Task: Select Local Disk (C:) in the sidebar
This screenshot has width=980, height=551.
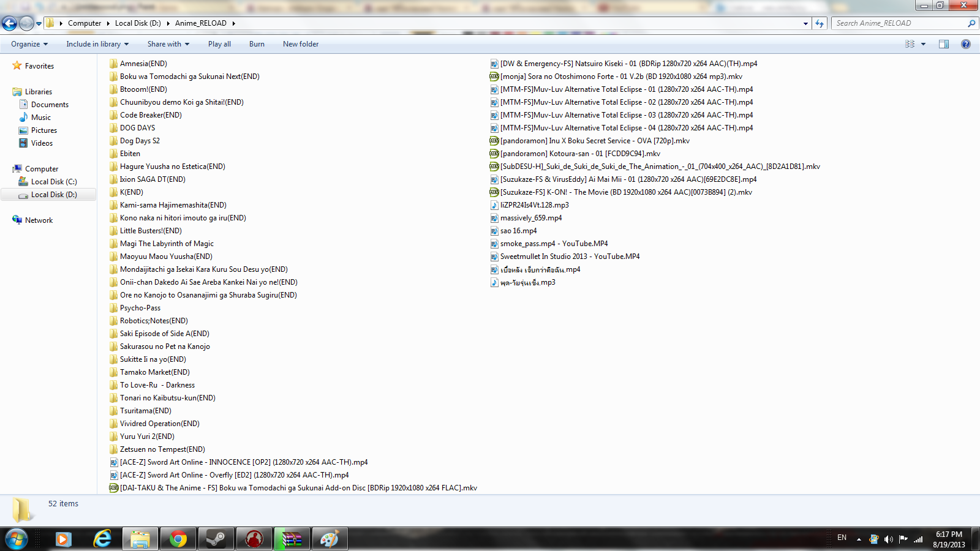Action: pyautogui.click(x=54, y=182)
